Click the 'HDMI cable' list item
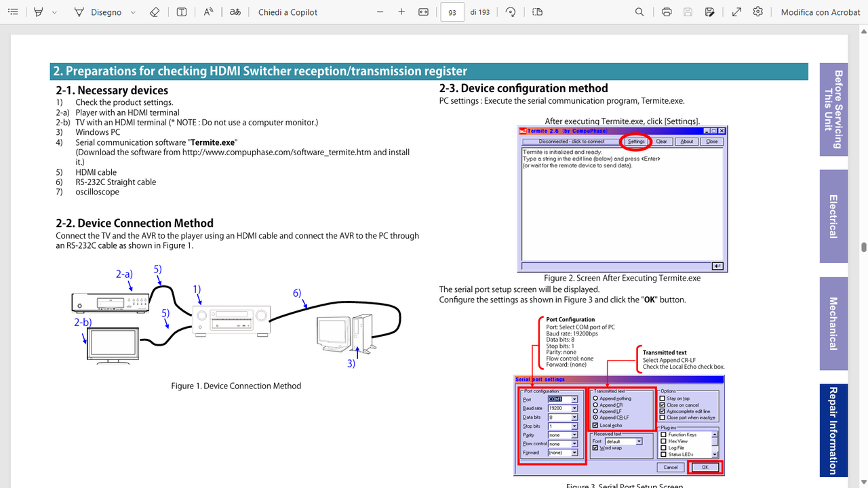 coord(96,172)
